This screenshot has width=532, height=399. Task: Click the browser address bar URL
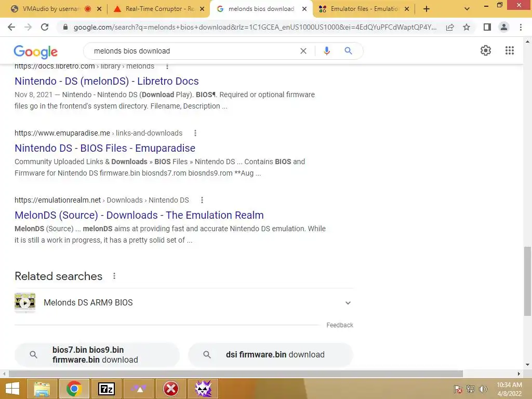pos(255,27)
